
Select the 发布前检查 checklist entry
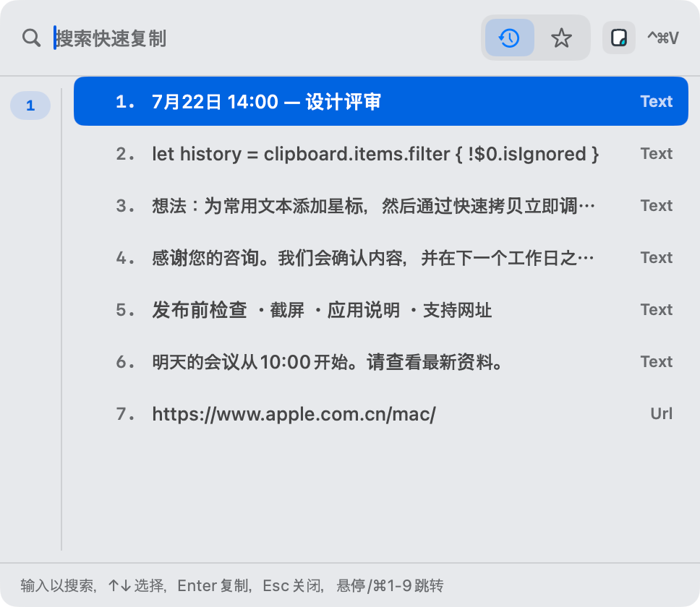tap(381, 310)
